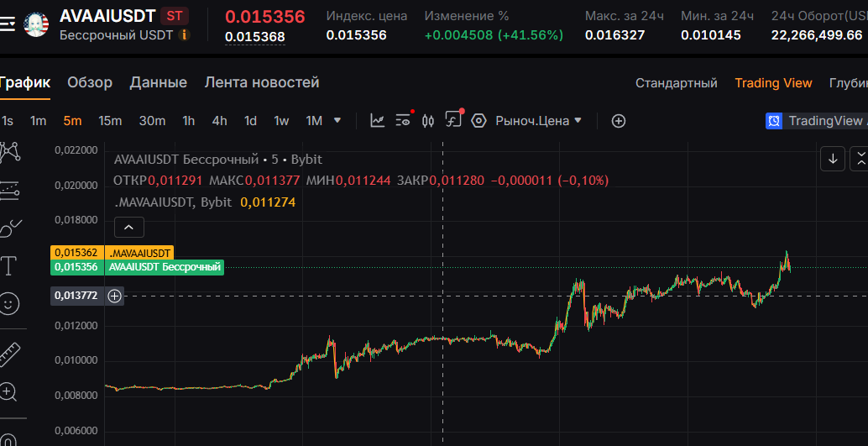
Task: Click the .MAVAAIUSDT orange price label
Action: pos(112,253)
